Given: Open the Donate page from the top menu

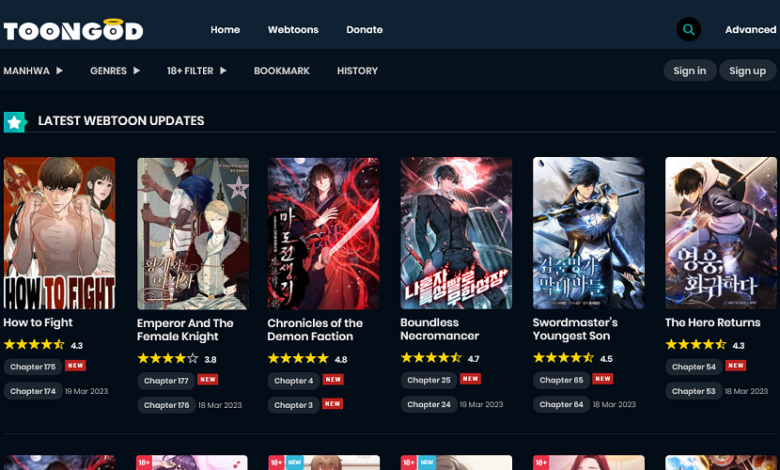Looking at the screenshot, I should tap(364, 30).
